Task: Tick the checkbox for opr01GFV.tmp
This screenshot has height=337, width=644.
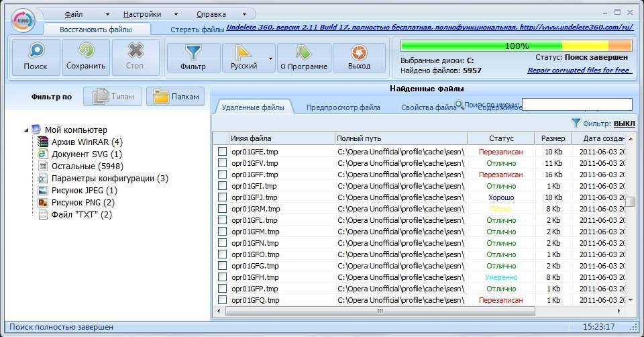Action: 222,163
